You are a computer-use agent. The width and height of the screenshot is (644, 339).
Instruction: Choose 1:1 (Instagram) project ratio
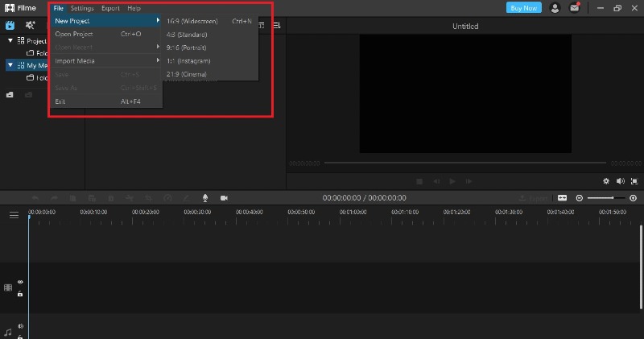[x=209, y=61]
